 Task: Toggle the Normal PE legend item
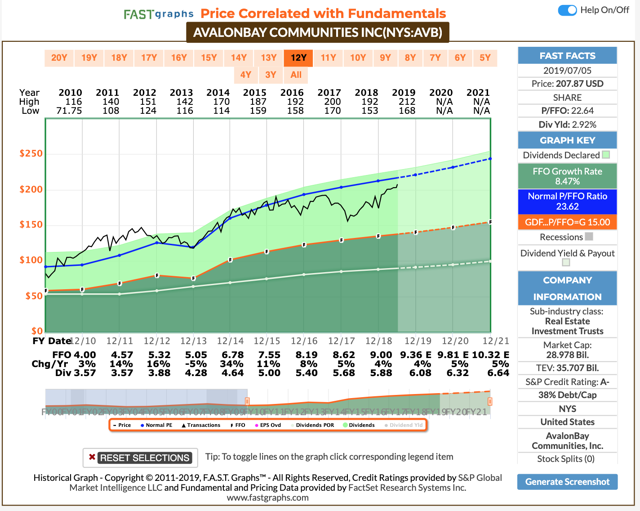pos(156,425)
